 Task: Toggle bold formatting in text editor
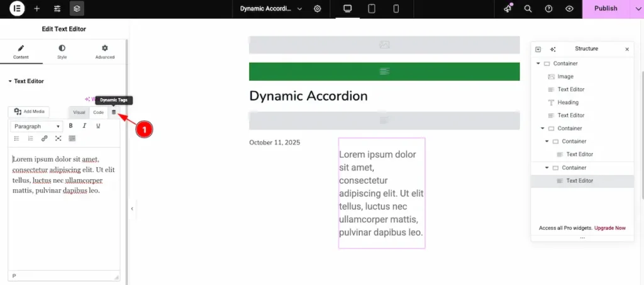point(71,126)
